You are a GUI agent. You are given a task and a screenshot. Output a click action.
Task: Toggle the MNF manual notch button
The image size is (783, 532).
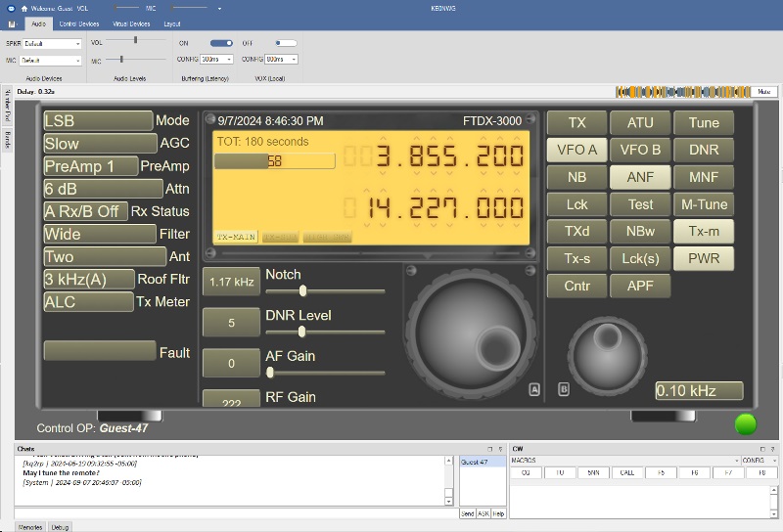(704, 177)
